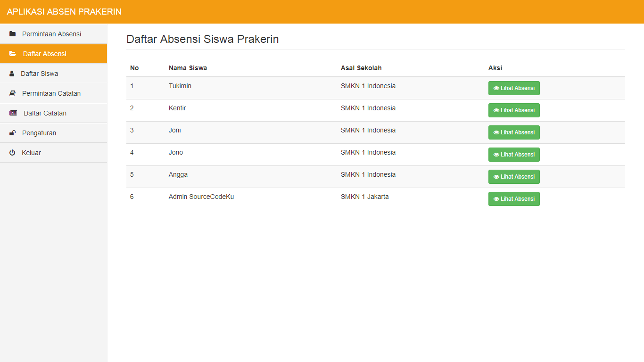Click the name Joni in the table
Screen dimensions: 644x362
175,130
